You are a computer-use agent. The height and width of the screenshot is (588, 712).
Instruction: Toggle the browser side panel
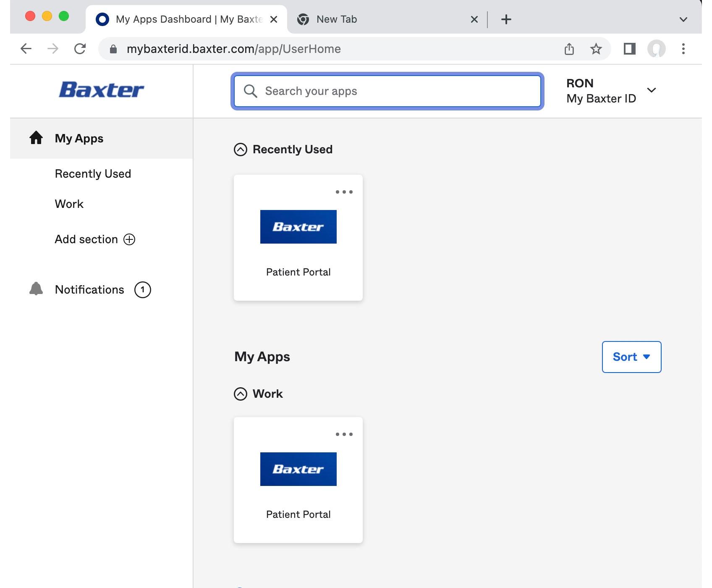click(629, 49)
